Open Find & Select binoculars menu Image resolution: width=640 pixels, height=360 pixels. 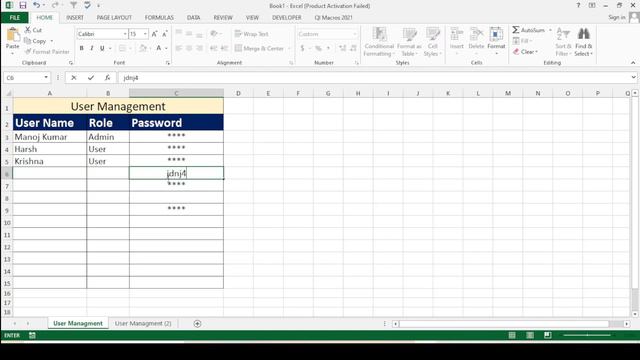tap(584, 42)
